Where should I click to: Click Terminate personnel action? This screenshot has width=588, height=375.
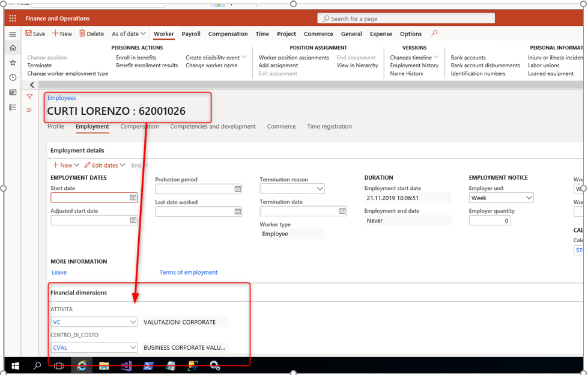40,66
